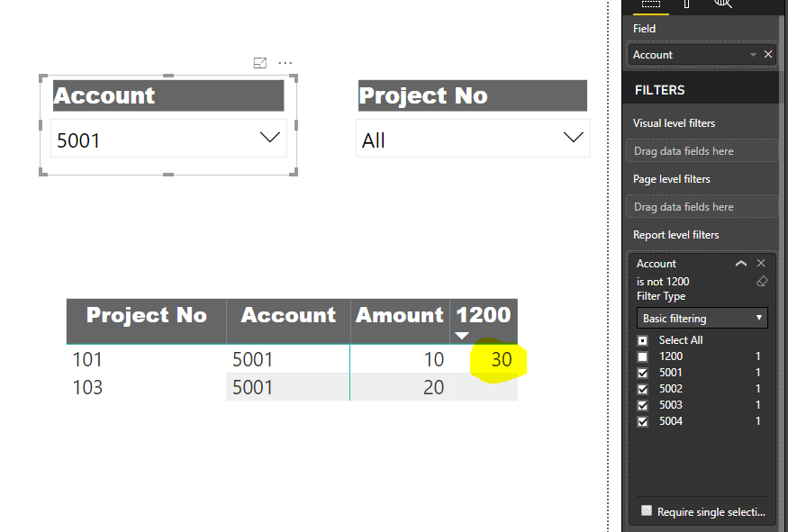The width and height of the screenshot is (788, 532).
Task: Click the Page level filters label
Action: click(x=671, y=179)
